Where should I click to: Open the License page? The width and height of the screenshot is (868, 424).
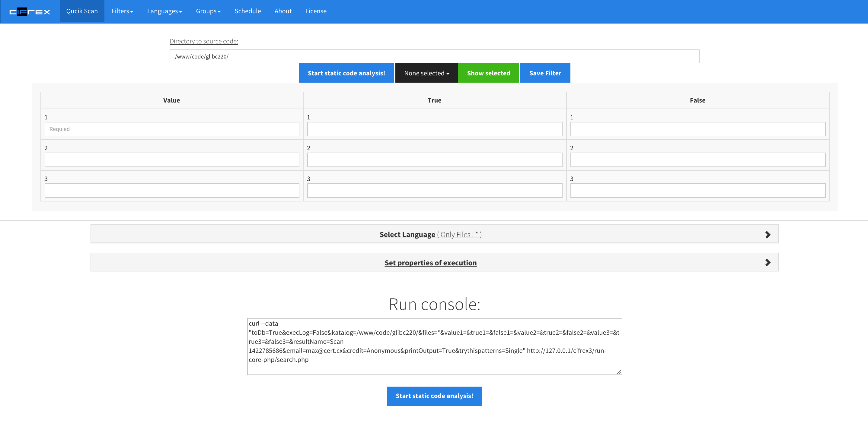[315, 11]
